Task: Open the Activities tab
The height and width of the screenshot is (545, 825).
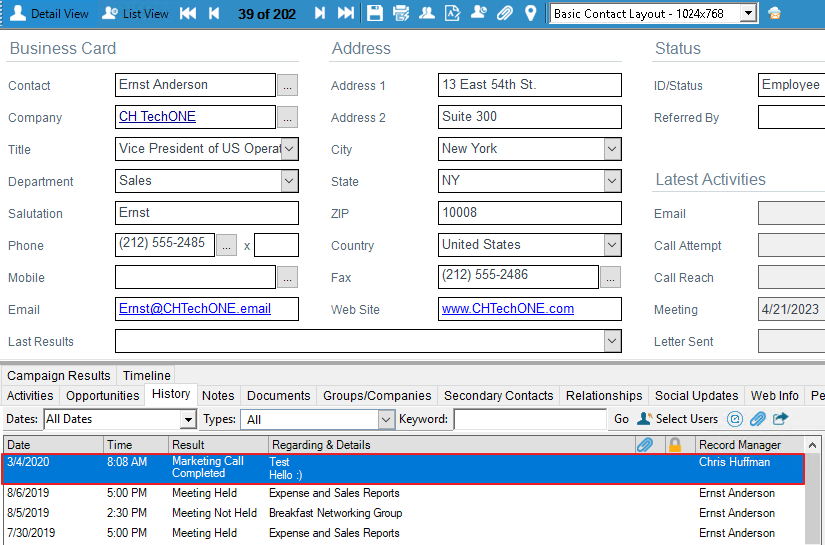Action: (x=30, y=396)
